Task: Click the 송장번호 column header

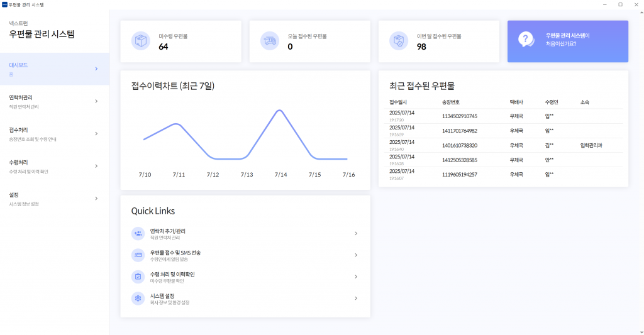Action: (x=451, y=102)
